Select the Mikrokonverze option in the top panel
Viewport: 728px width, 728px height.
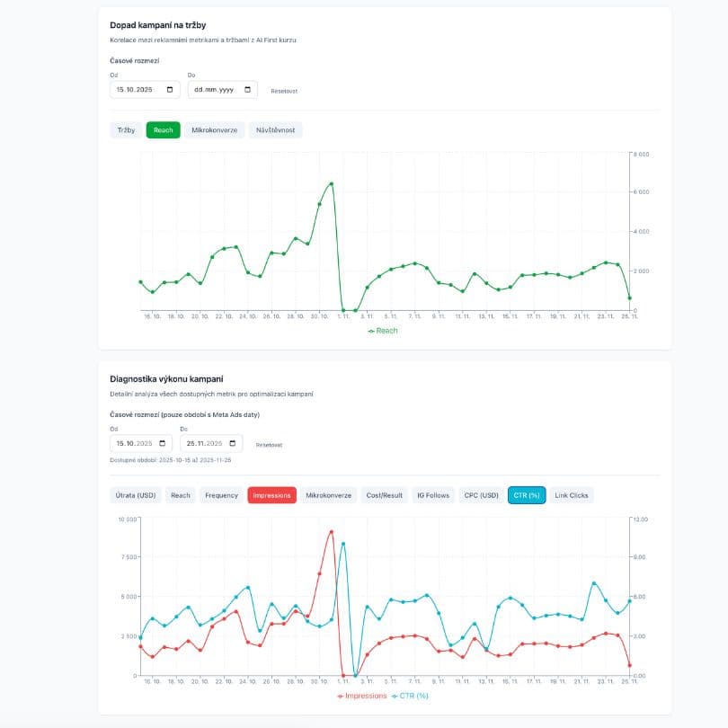click(216, 129)
